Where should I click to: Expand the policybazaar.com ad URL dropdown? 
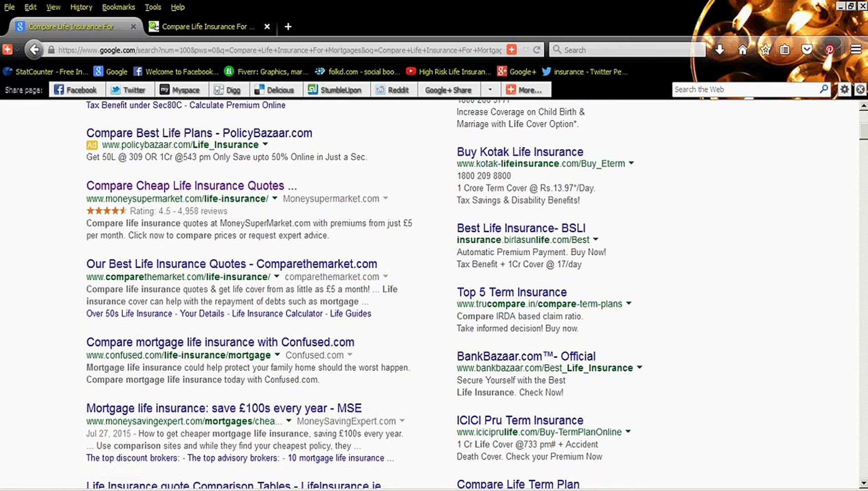pos(265,145)
